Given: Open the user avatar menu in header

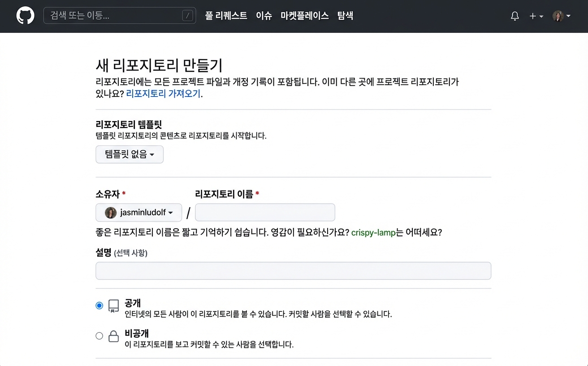Looking at the screenshot, I should (562, 16).
